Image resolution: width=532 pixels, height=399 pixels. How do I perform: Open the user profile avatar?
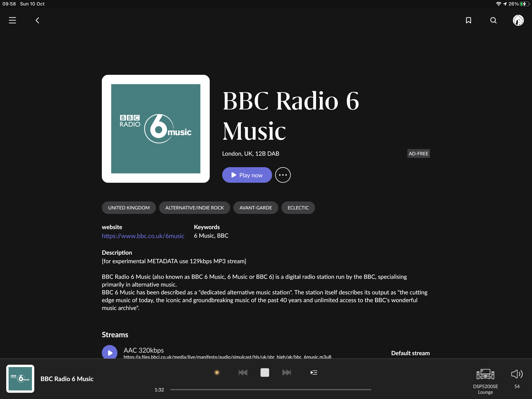518,20
